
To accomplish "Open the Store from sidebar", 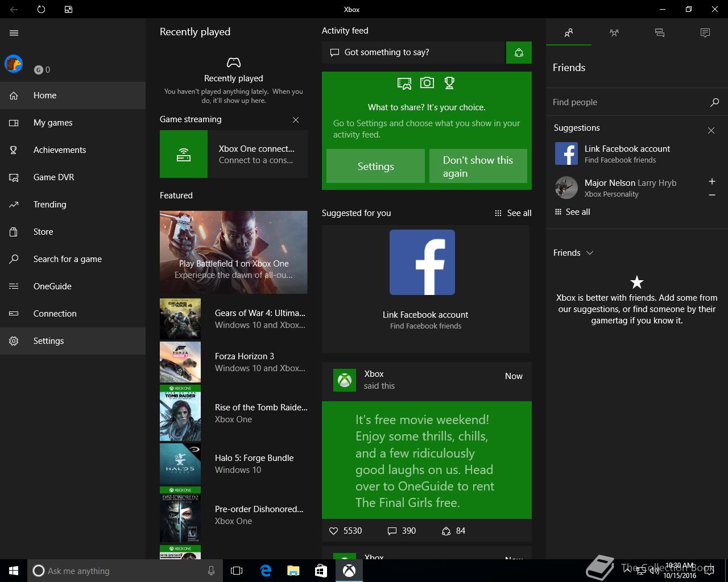I will click(73, 232).
